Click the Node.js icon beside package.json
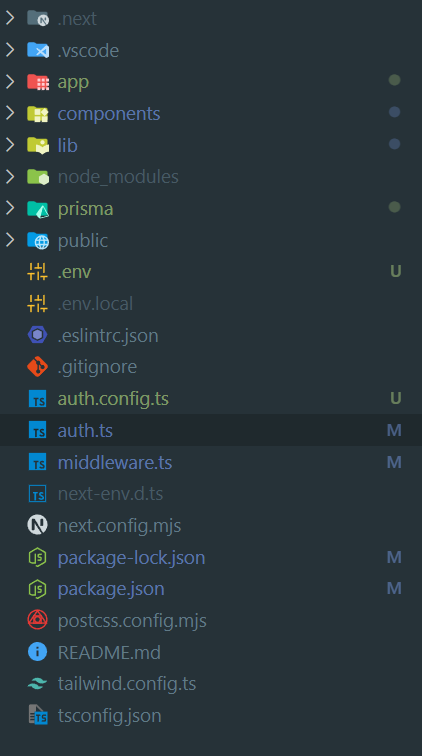 tap(38, 589)
